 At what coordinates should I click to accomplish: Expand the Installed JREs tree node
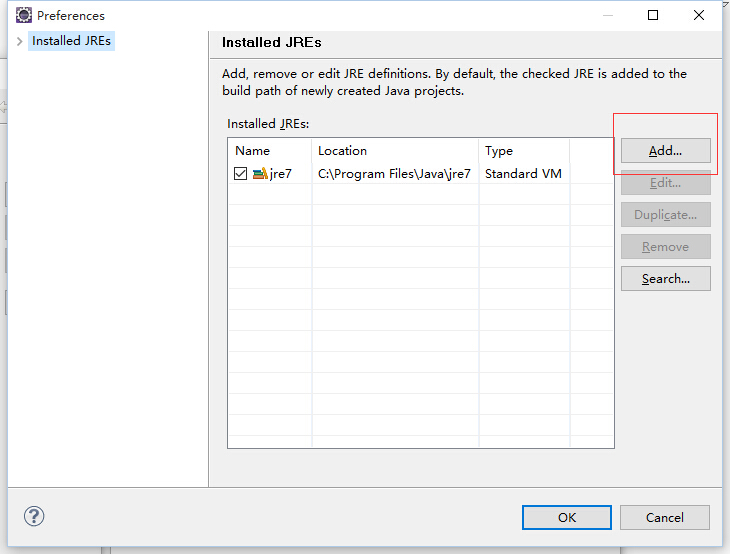20,41
